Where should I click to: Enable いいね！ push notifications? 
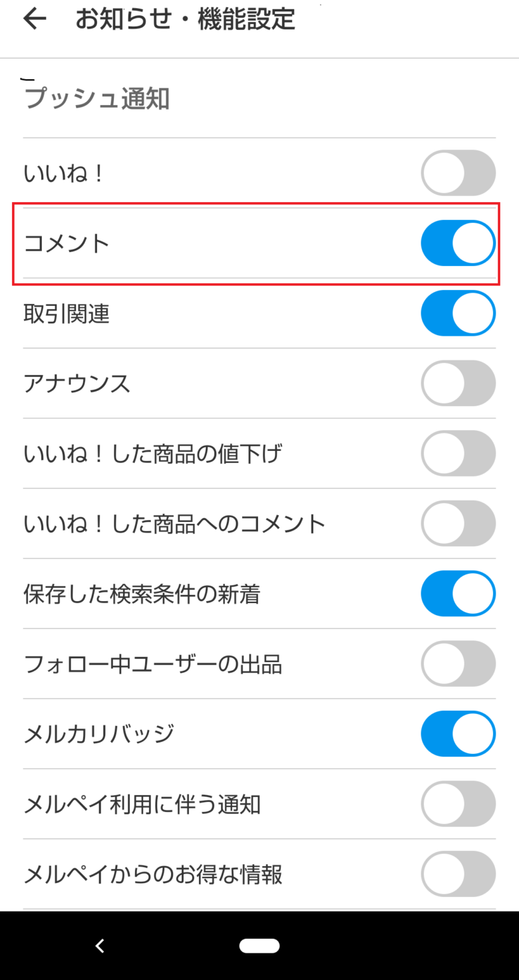click(x=458, y=173)
